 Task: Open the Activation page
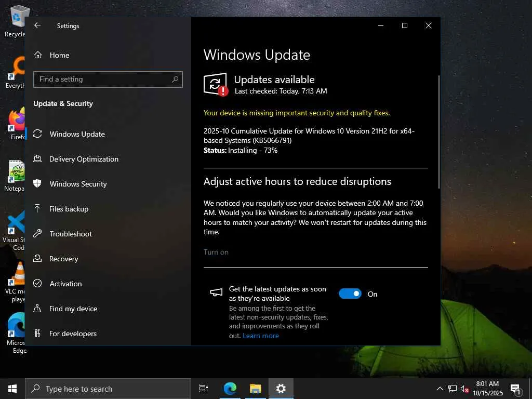coord(108,284)
